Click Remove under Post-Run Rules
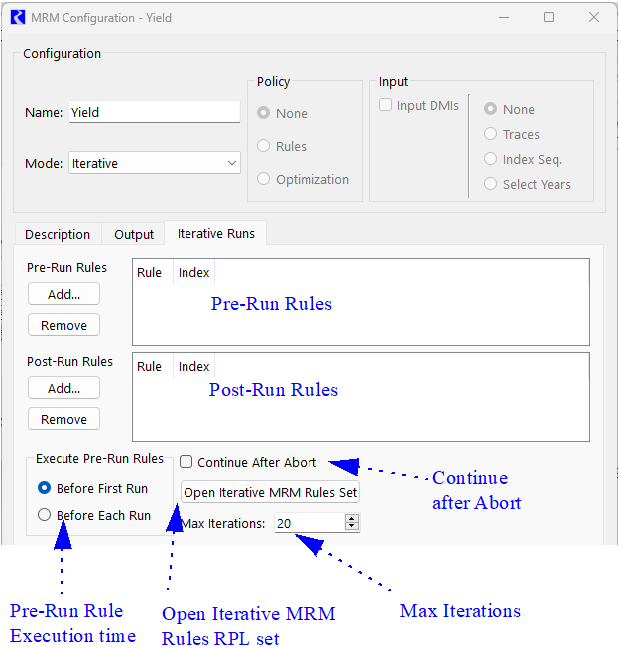The width and height of the screenshot is (619, 648). [x=64, y=419]
